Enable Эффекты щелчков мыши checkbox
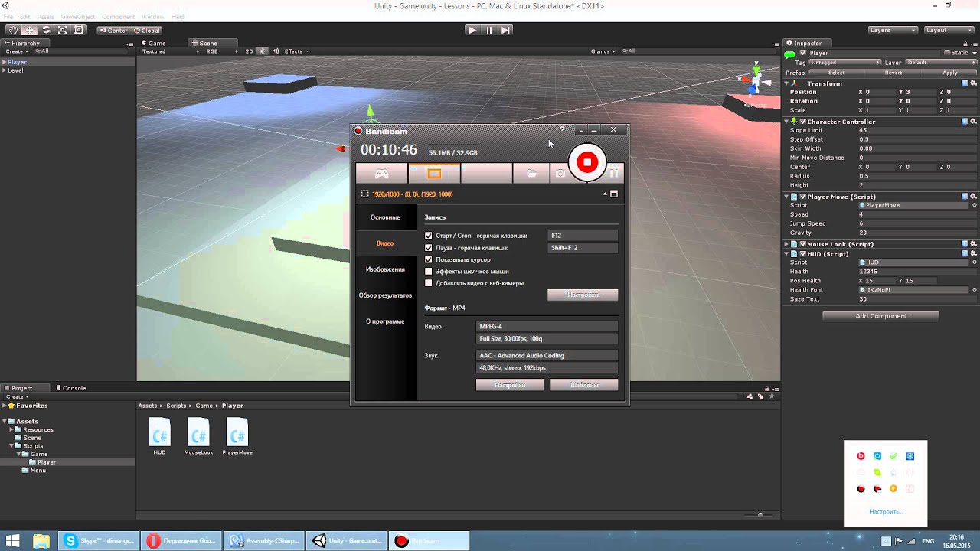Viewport: 980px width, 551px height. tap(429, 272)
